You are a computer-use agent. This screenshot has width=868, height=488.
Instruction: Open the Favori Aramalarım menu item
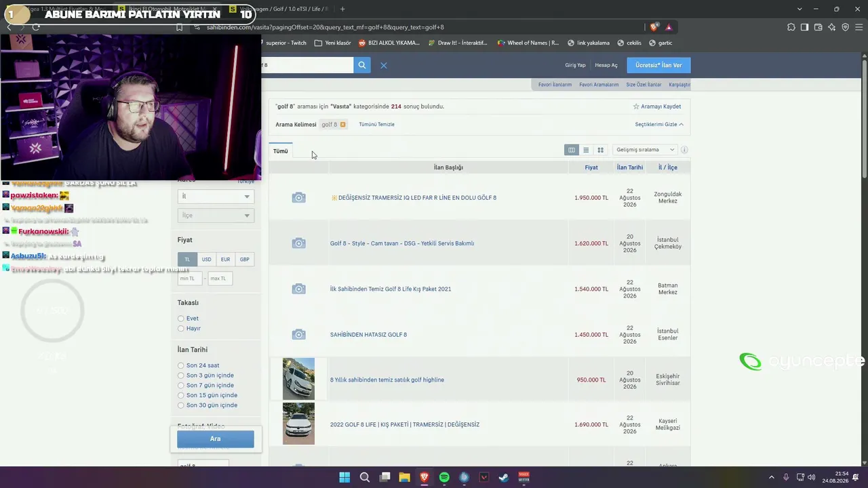click(599, 85)
